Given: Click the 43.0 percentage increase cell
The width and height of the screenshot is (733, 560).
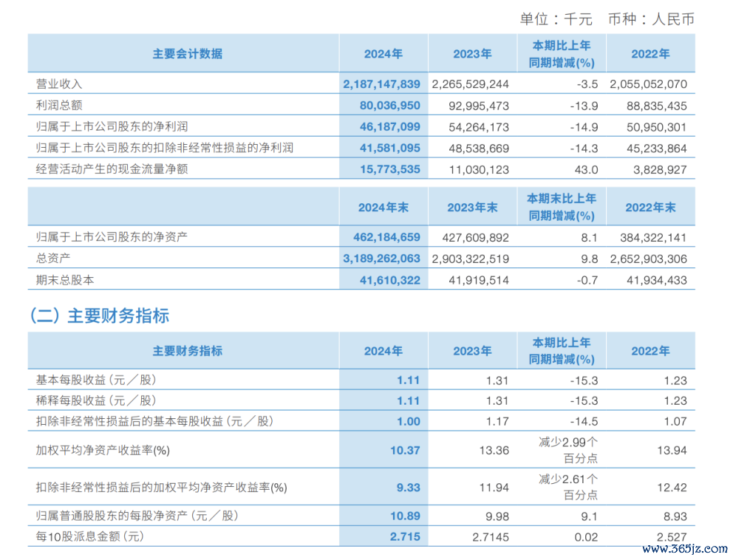Looking at the screenshot, I should pos(586,169).
